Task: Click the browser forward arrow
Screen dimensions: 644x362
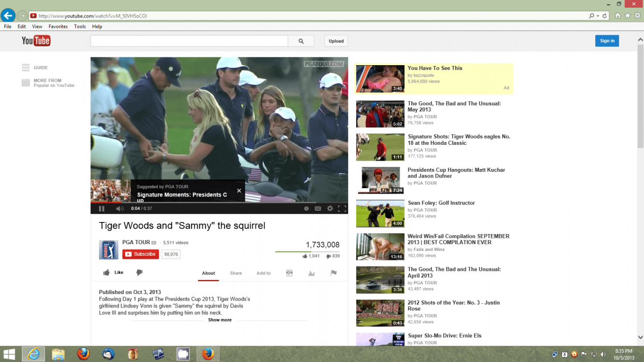Action: (22, 16)
